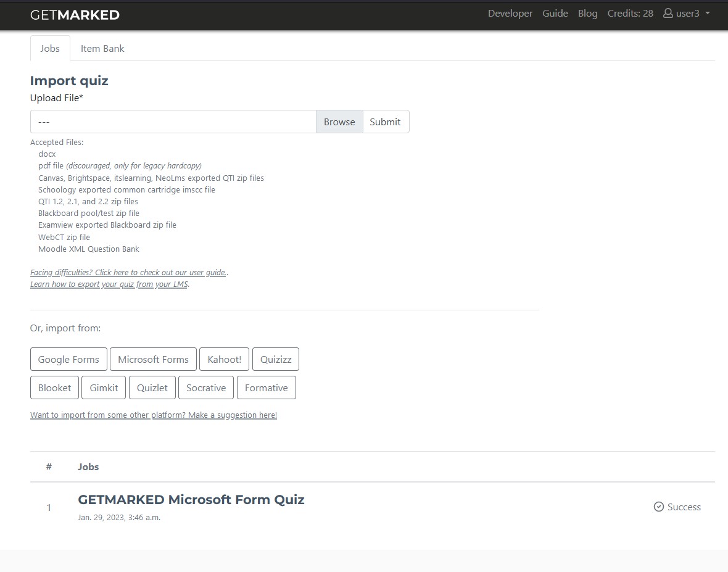Click the Examview exported Blackboard entry

click(107, 225)
